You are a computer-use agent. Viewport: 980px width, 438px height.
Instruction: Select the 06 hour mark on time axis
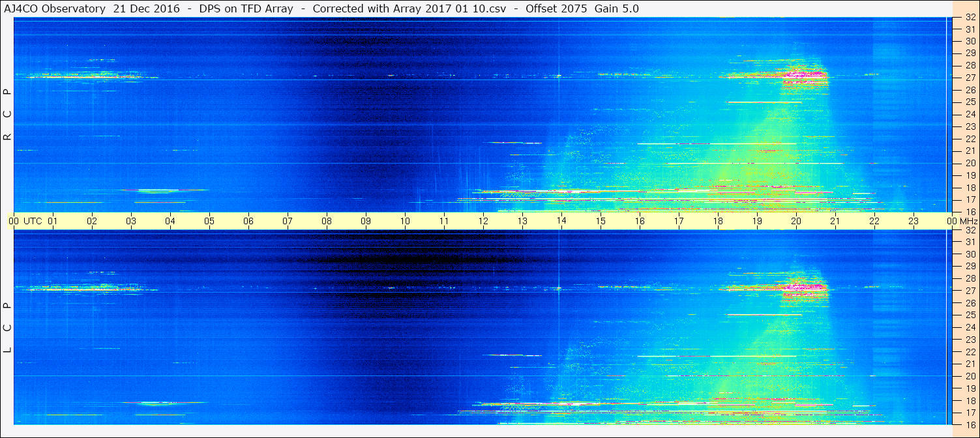click(x=248, y=221)
